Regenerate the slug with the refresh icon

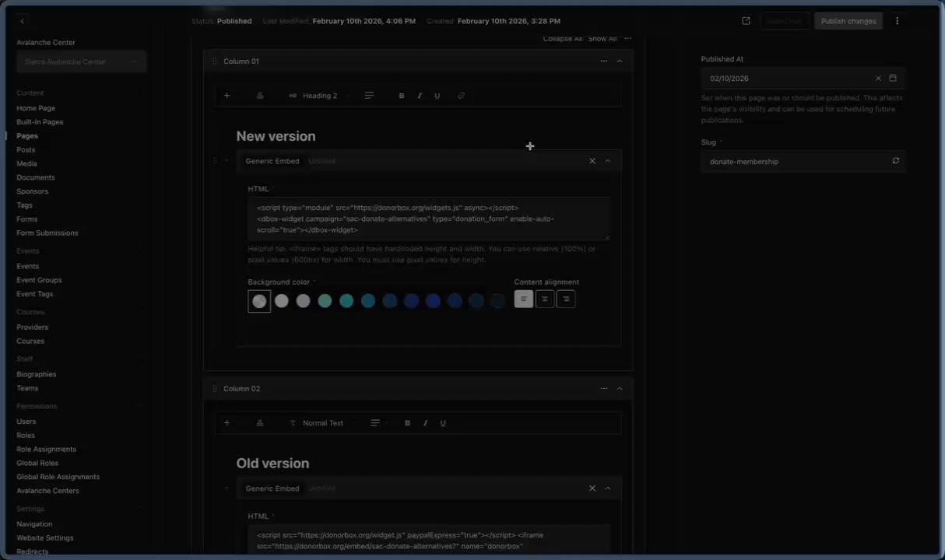coord(896,161)
